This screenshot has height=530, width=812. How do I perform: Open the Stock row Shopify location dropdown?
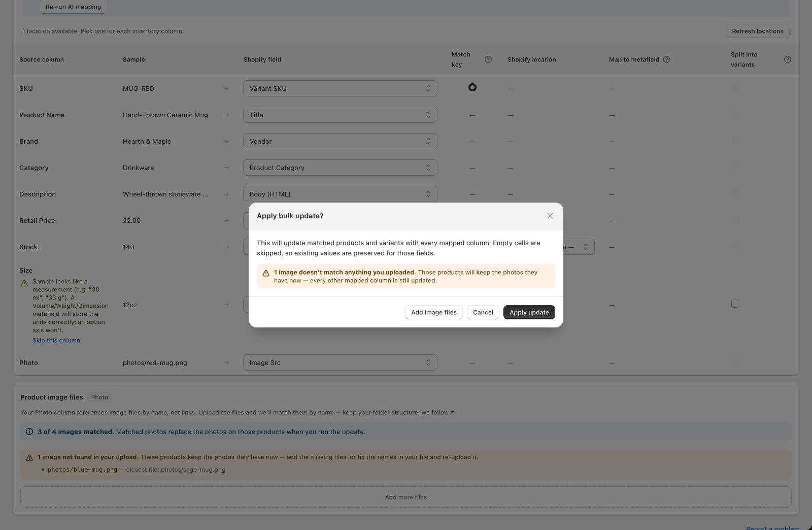coord(579,247)
